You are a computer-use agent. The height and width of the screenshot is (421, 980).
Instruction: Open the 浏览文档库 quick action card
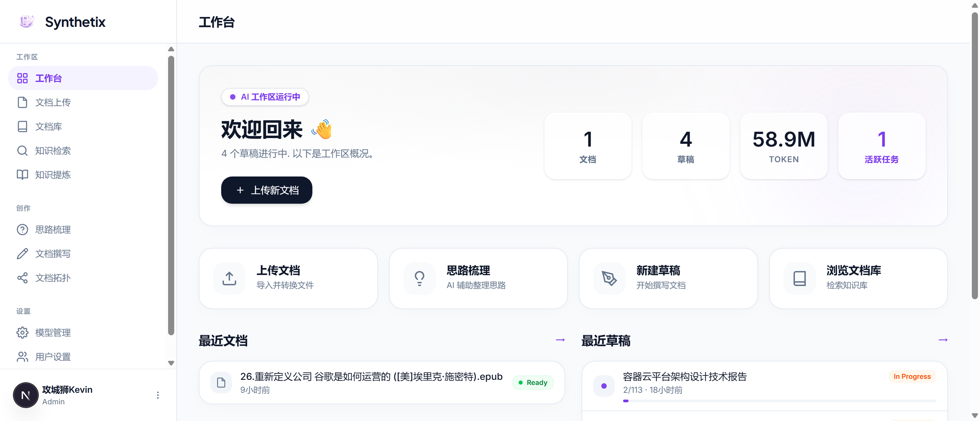pos(858,279)
